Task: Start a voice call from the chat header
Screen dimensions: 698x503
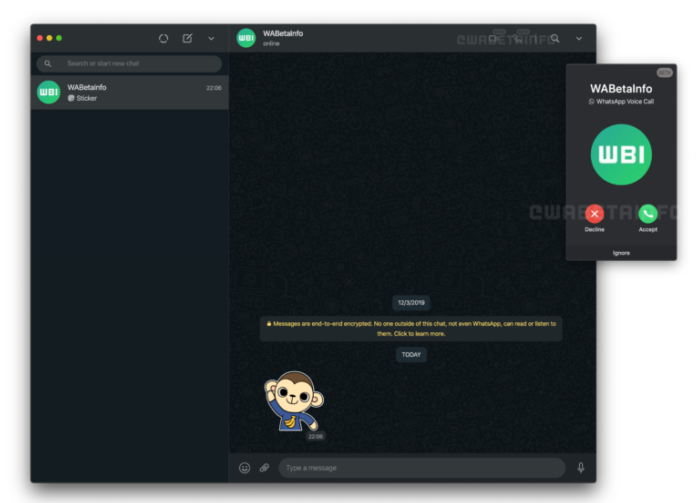Action: (x=517, y=39)
